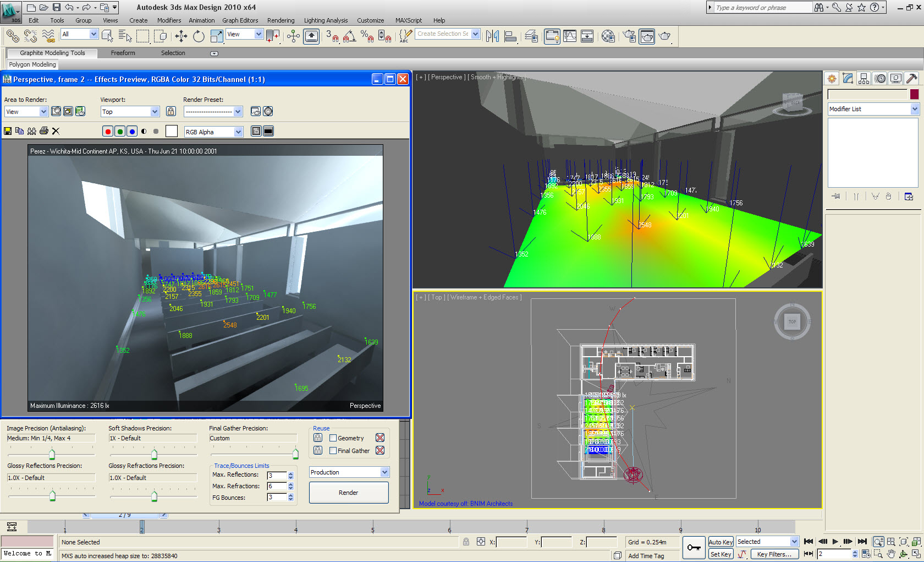This screenshot has height=562, width=924.
Task: Enable the Geometry reuse checkbox
Action: tap(333, 438)
